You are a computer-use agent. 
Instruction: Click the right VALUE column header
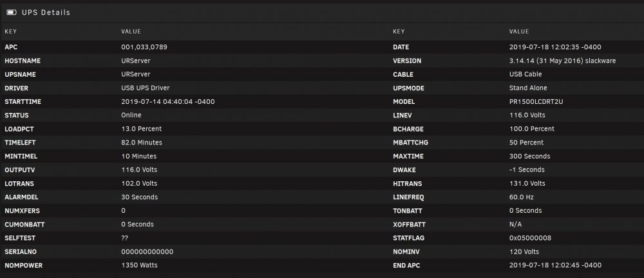[x=519, y=31]
